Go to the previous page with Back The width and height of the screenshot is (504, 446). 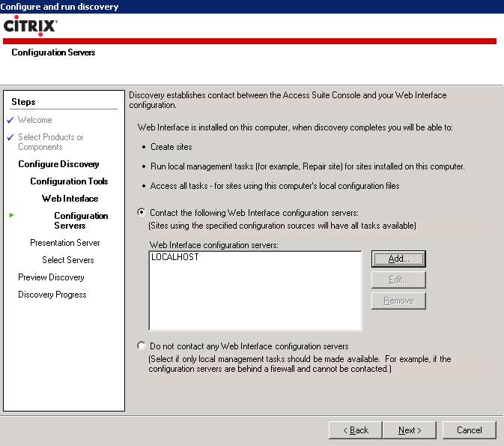(356, 430)
